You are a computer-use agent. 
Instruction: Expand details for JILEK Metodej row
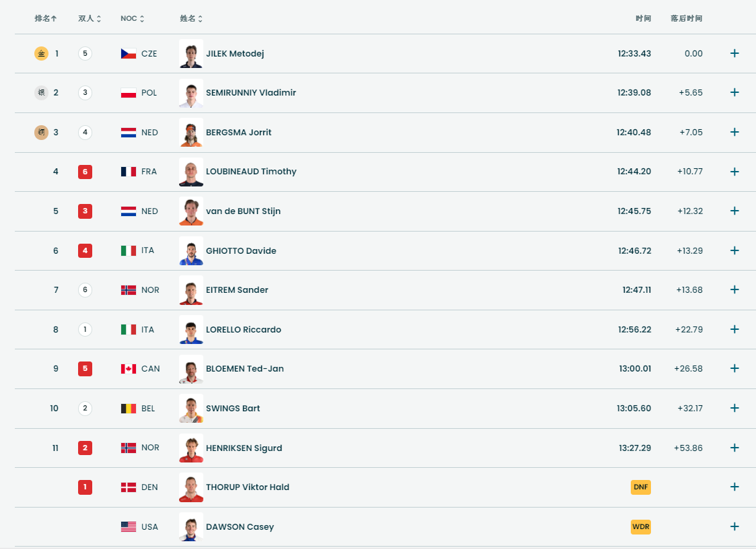click(x=734, y=54)
